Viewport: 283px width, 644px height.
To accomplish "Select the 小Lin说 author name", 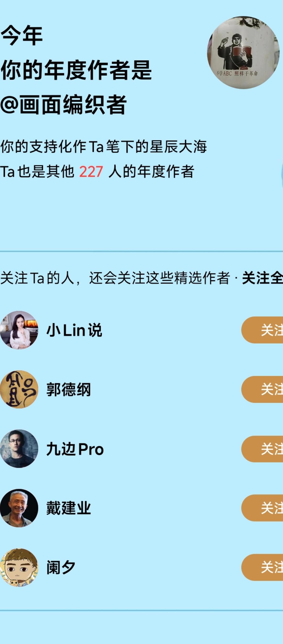I will 74,330.
